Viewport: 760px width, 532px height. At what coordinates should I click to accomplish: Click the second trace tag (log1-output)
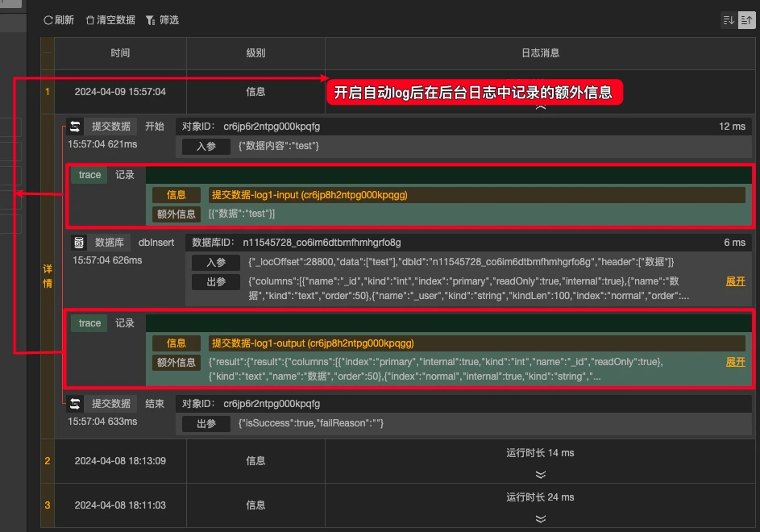[x=89, y=323]
